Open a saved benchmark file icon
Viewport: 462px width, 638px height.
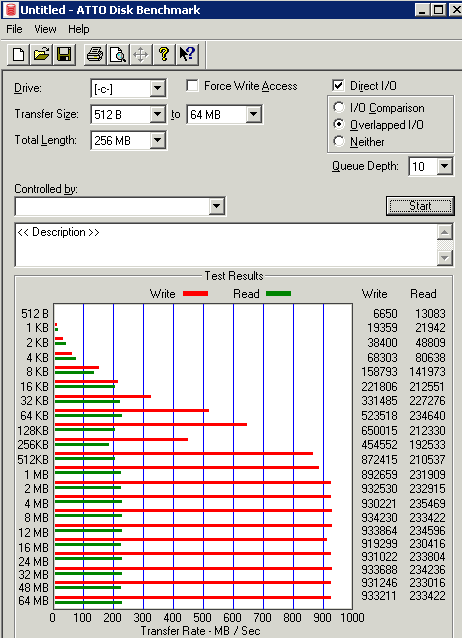41,55
